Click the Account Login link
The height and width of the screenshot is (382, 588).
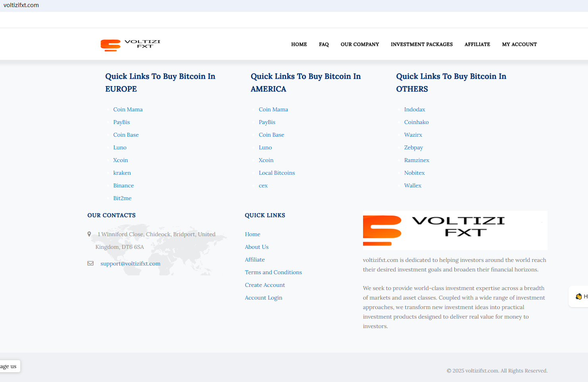263,298
